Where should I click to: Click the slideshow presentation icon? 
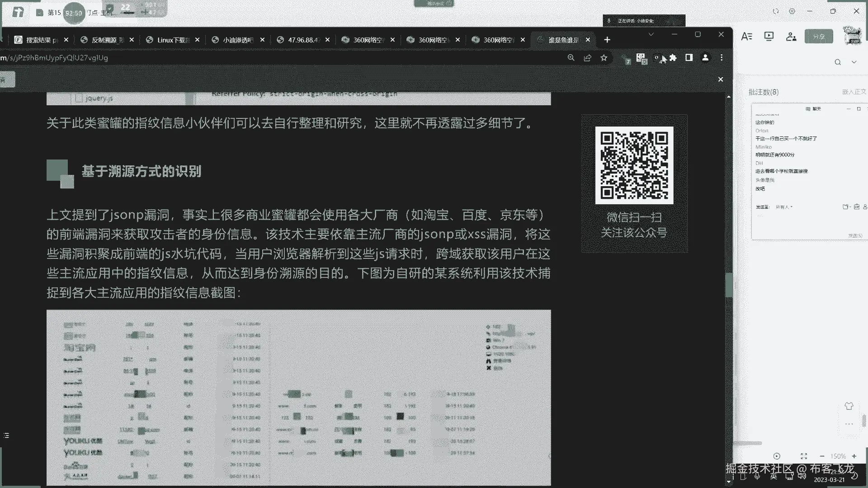pos(769,37)
